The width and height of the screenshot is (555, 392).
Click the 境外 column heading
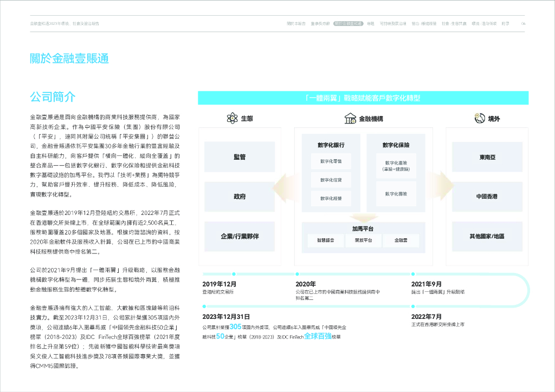[x=494, y=119]
